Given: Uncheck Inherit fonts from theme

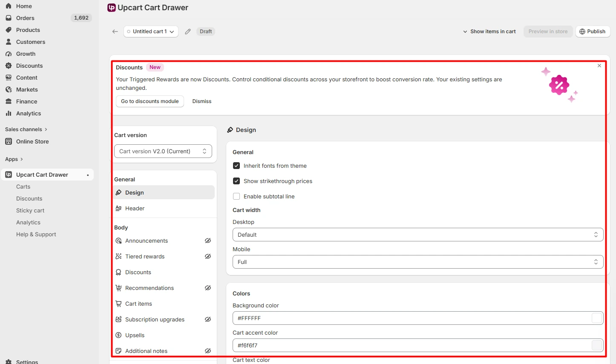Looking at the screenshot, I should [236, 166].
